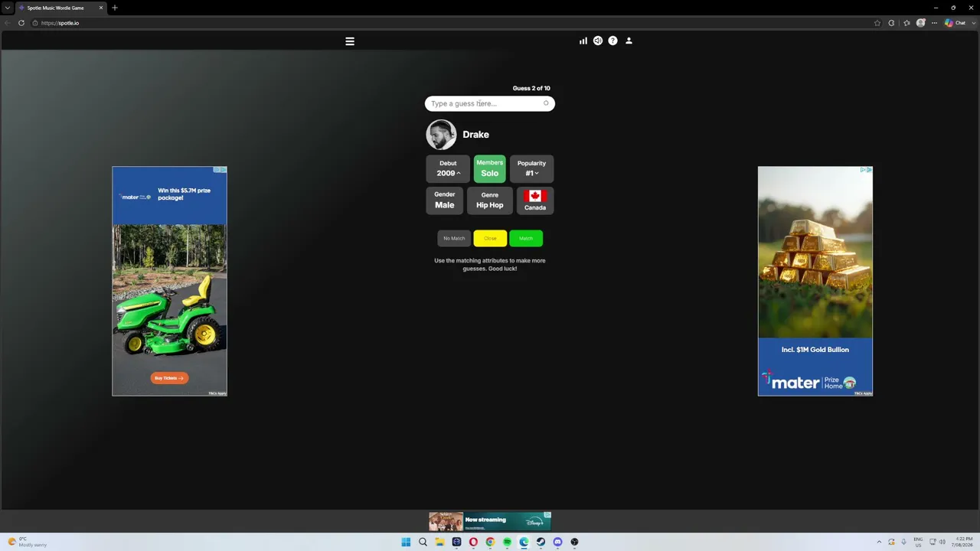The width and height of the screenshot is (980, 551).
Task: Close the Spotle browser tab
Action: click(x=100, y=8)
